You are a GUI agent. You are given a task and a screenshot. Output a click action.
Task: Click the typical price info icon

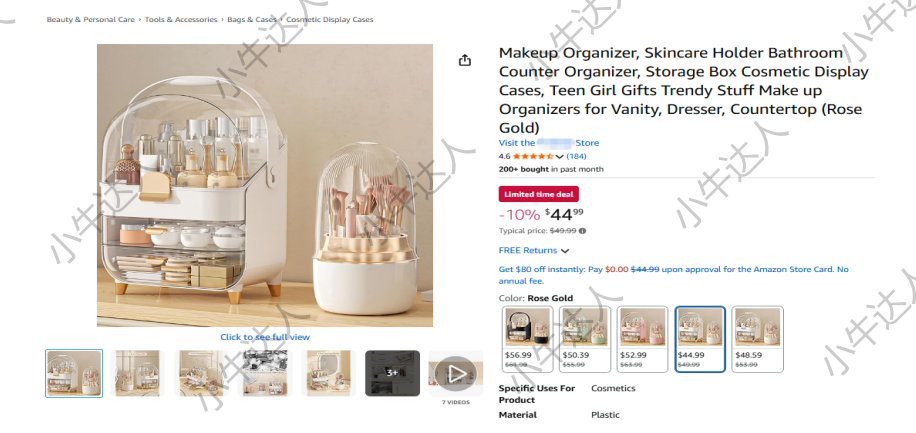tap(582, 231)
